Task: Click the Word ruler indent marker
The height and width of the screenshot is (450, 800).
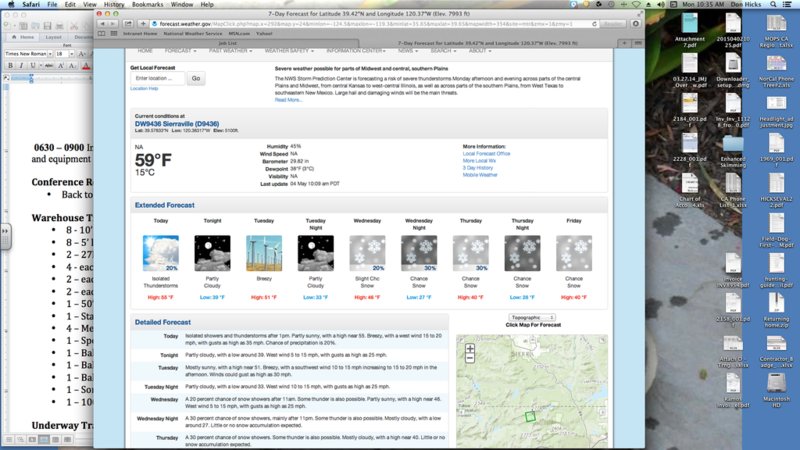Action: 31,78
